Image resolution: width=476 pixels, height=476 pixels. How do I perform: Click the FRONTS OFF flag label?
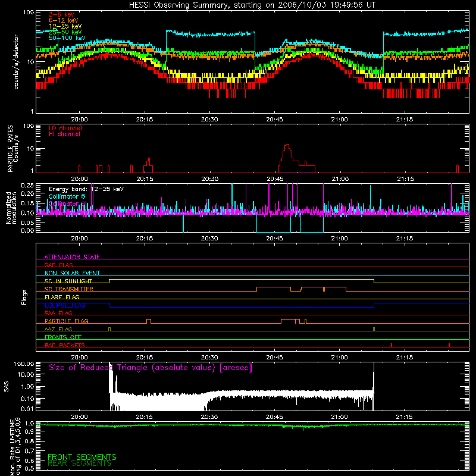pos(63,337)
